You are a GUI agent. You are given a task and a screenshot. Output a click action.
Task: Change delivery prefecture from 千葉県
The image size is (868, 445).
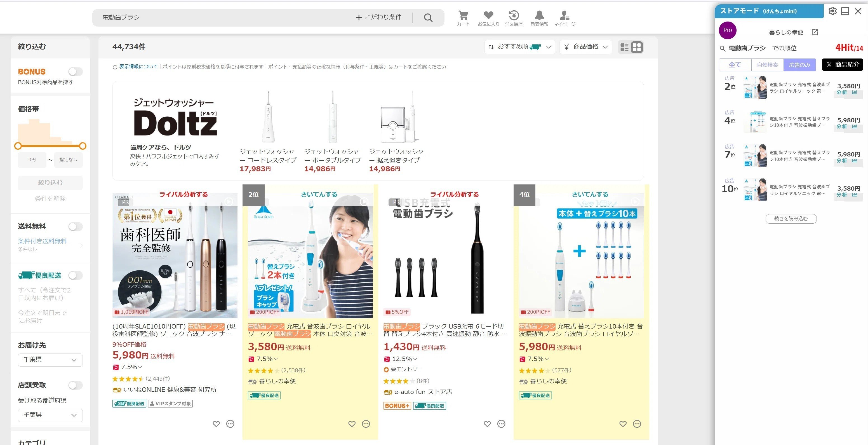(50, 360)
